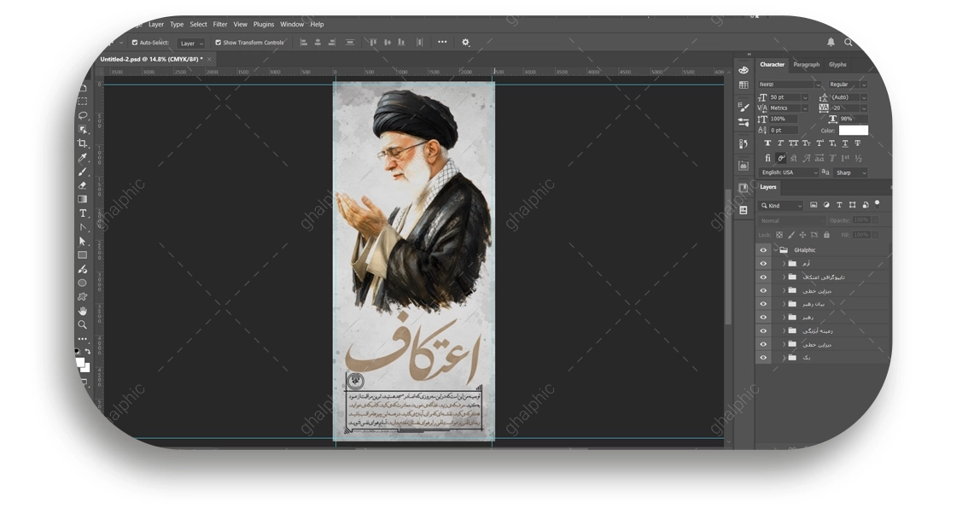The height and width of the screenshot is (514, 980).
Task: Toggle Auto-Select checkbox
Action: pos(134,43)
